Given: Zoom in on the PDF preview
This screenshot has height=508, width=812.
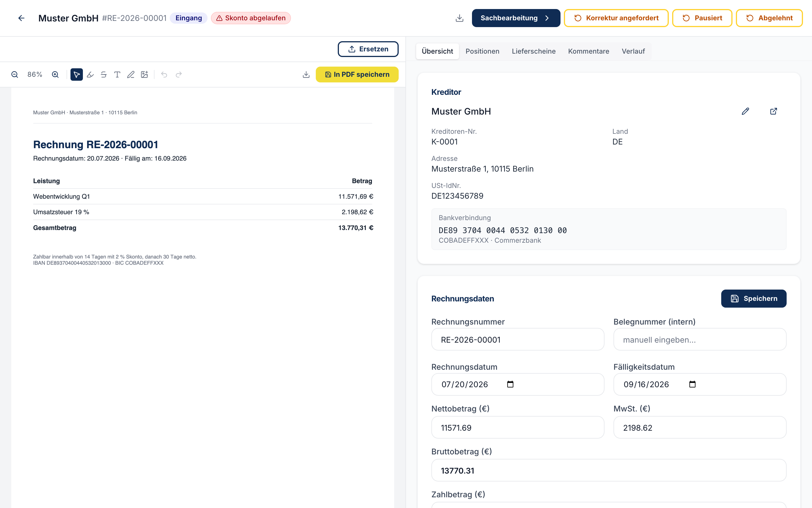Looking at the screenshot, I should click(x=55, y=75).
